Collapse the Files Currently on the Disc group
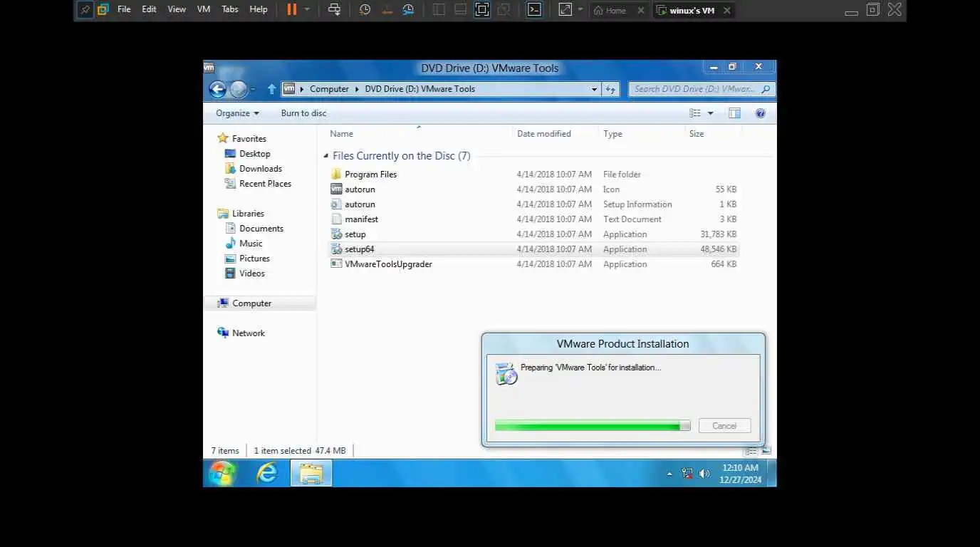980x547 pixels. tap(326, 156)
